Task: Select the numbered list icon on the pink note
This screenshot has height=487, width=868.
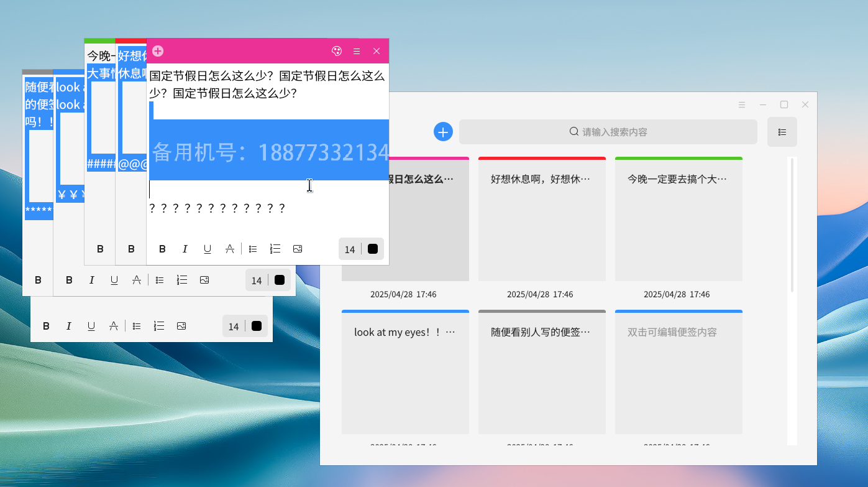Action: coord(275,248)
